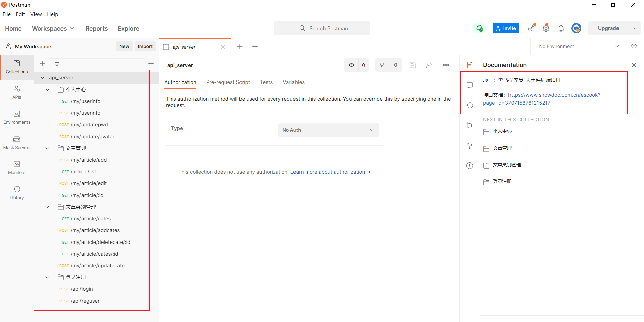644x322 pixels.
Task: Open new tab with plus icon
Action: coord(240,46)
